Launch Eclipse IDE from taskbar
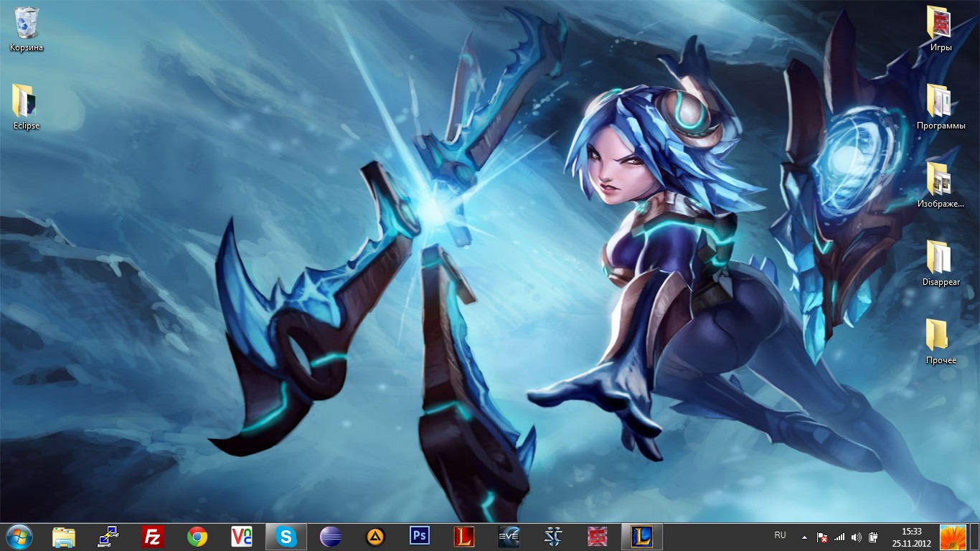This screenshot has height=551, width=980. click(x=331, y=537)
